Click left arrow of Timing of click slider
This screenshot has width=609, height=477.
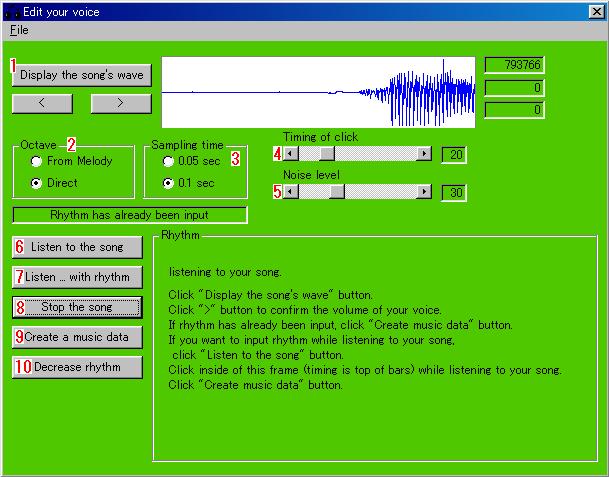point(290,154)
